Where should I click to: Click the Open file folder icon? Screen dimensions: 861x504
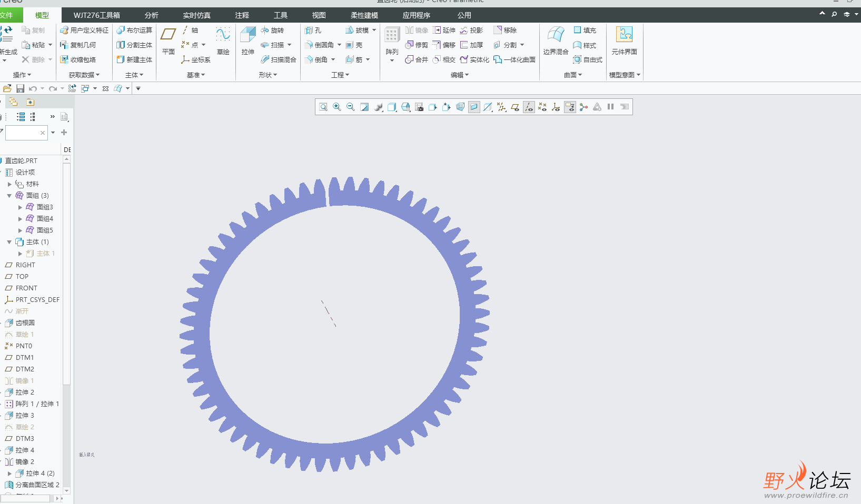[7, 88]
